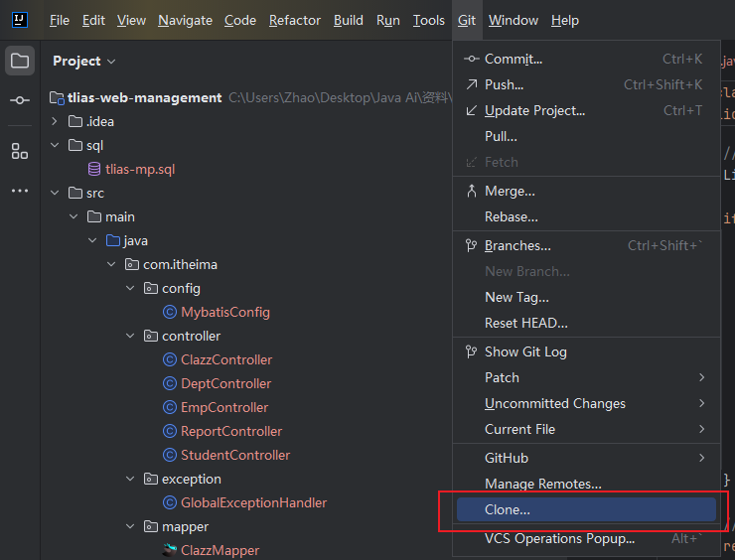
Task: Select the ClazzMapper file name
Action: tap(220, 550)
